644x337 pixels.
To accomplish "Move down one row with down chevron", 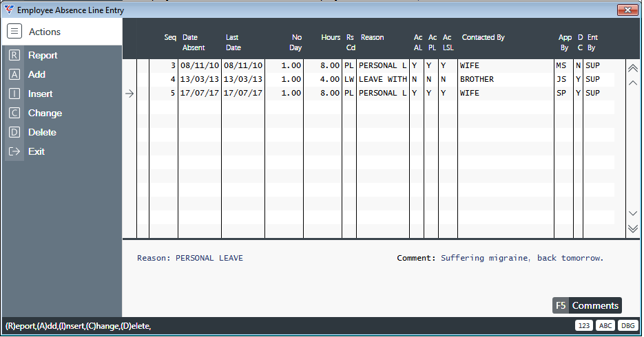I will click(633, 213).
